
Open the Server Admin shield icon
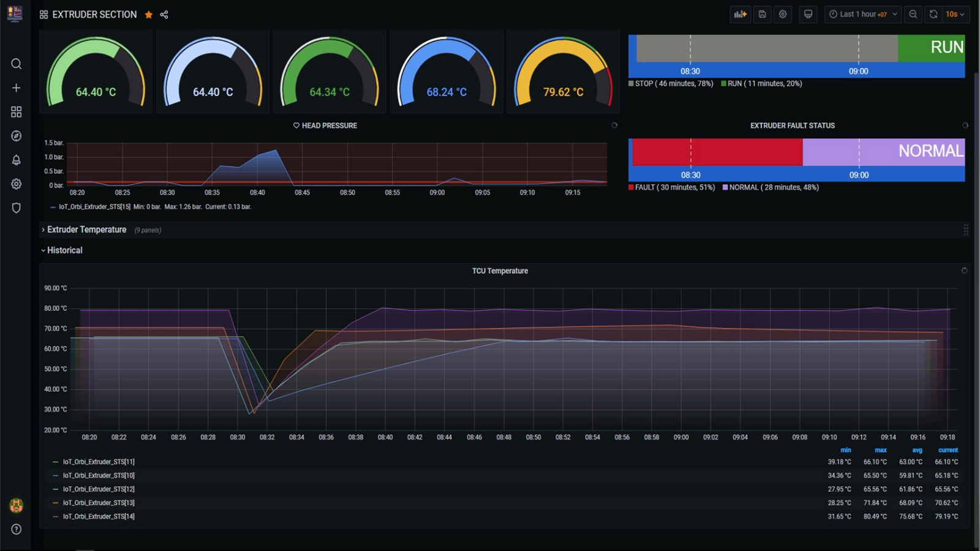tap(17, 208)
